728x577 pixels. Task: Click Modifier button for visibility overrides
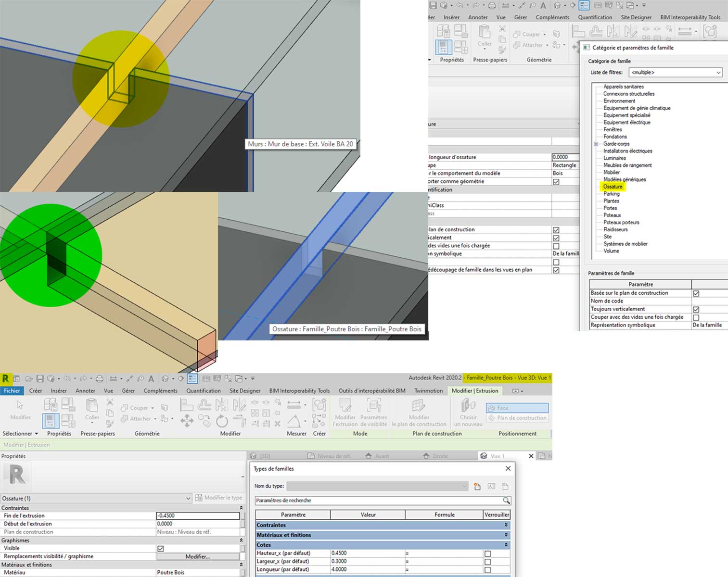click(197, 556)
